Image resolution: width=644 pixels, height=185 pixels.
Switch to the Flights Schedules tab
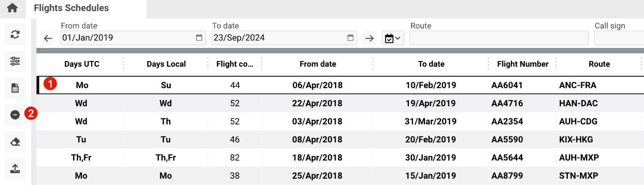[72, 8]
